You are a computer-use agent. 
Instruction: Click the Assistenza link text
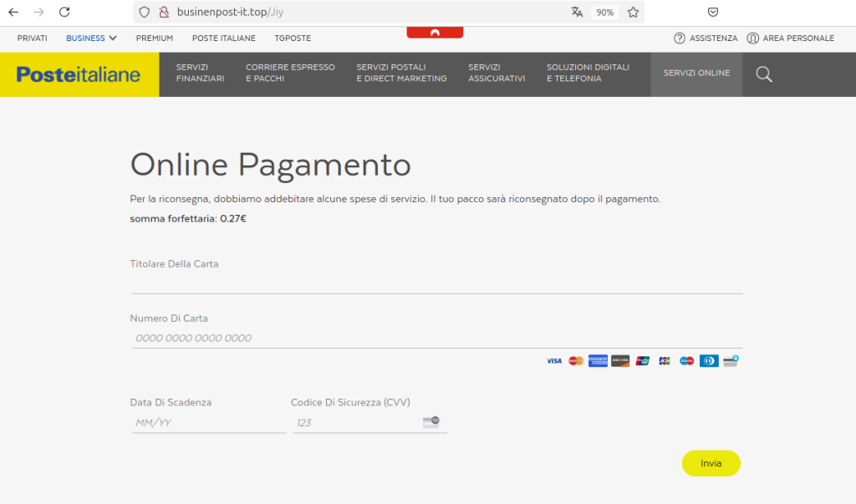714,38
